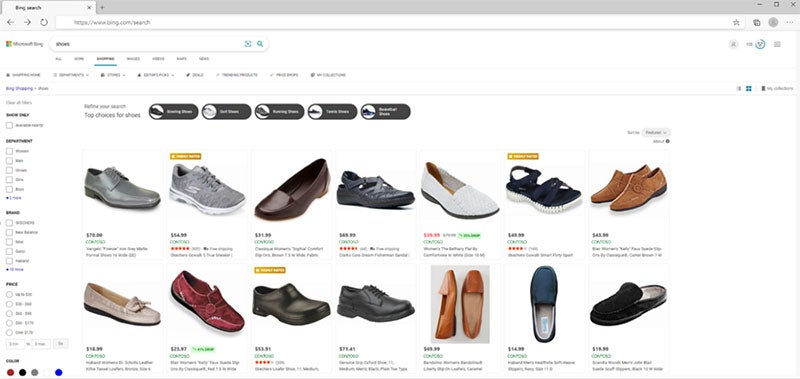This screenshot has width=800, height=379.
Task: Check the Nike brand filter
Action: pos(9,242)
